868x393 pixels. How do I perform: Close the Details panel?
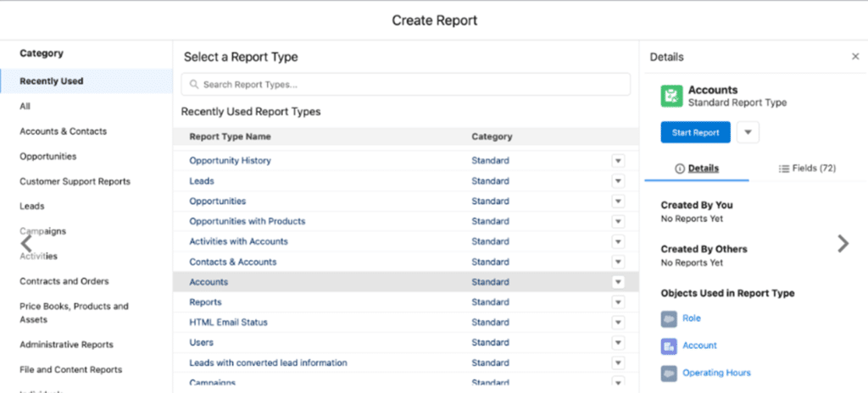[854, 57]
